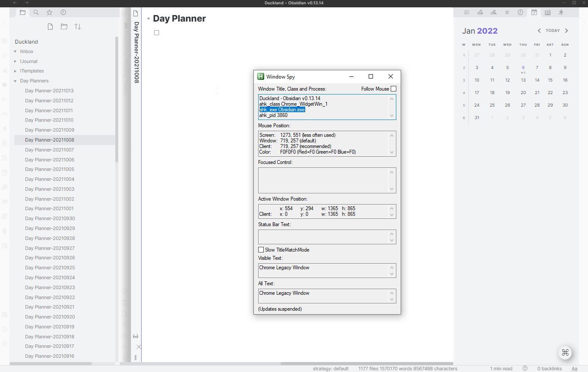The width and height of the screenshot is (588, 372).
Task: Switch to preview with glasses icon
Action: [136, 336]
